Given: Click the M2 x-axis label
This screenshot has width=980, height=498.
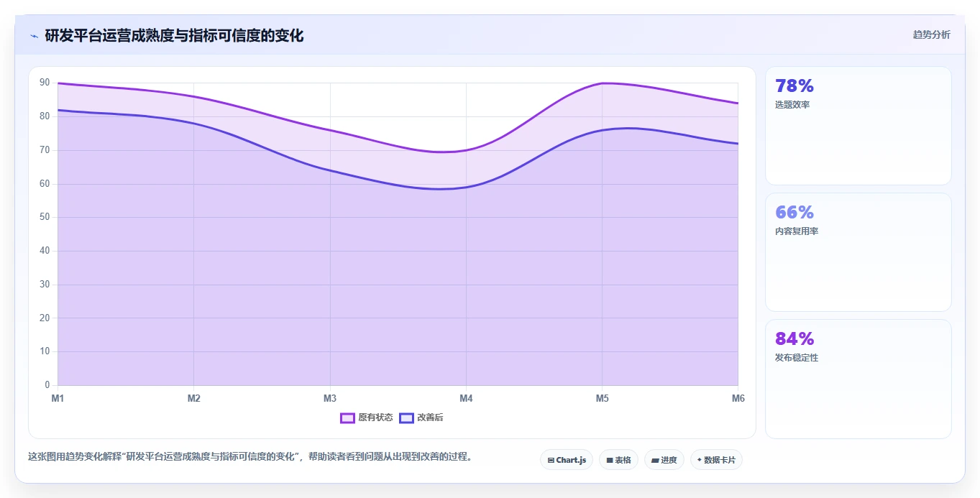Looking at the screenshot, I should click(x=193, y=398).
